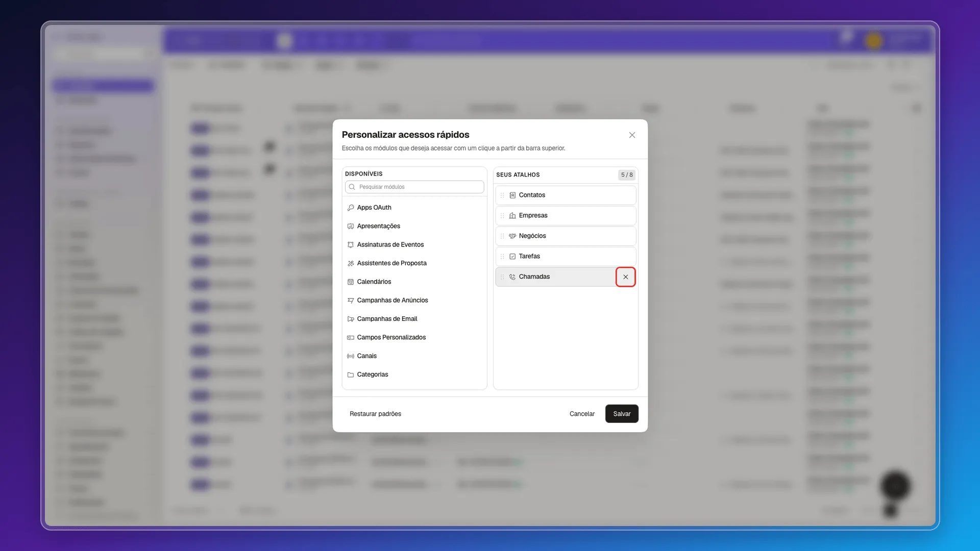Click the Cancelar button
Screen dimensions: 980x551
click(x=582, y=414)
